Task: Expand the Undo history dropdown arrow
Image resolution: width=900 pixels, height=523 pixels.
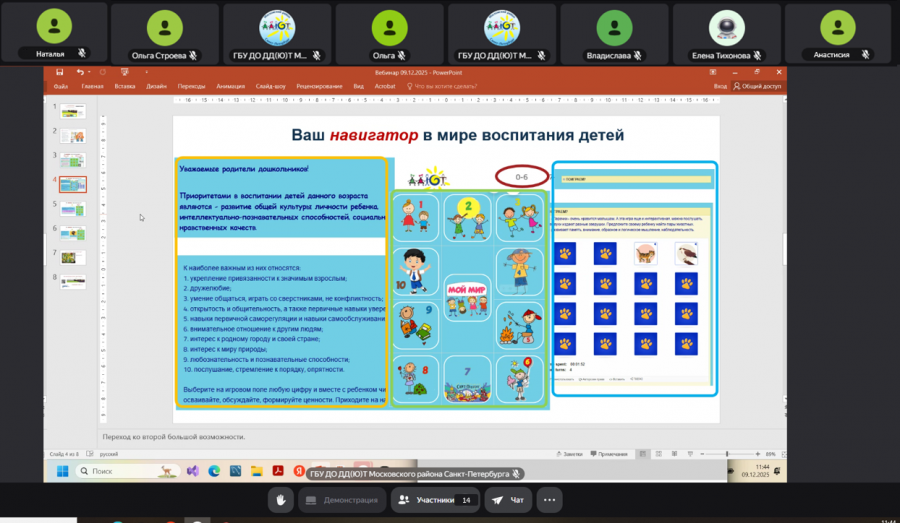Action: click(x=90, y=72)
